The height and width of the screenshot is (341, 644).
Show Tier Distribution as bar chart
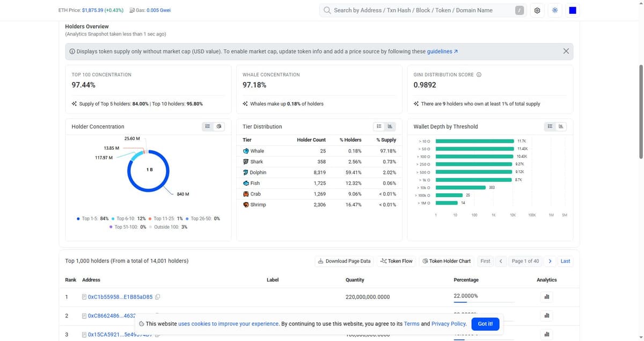pos(391,127)
